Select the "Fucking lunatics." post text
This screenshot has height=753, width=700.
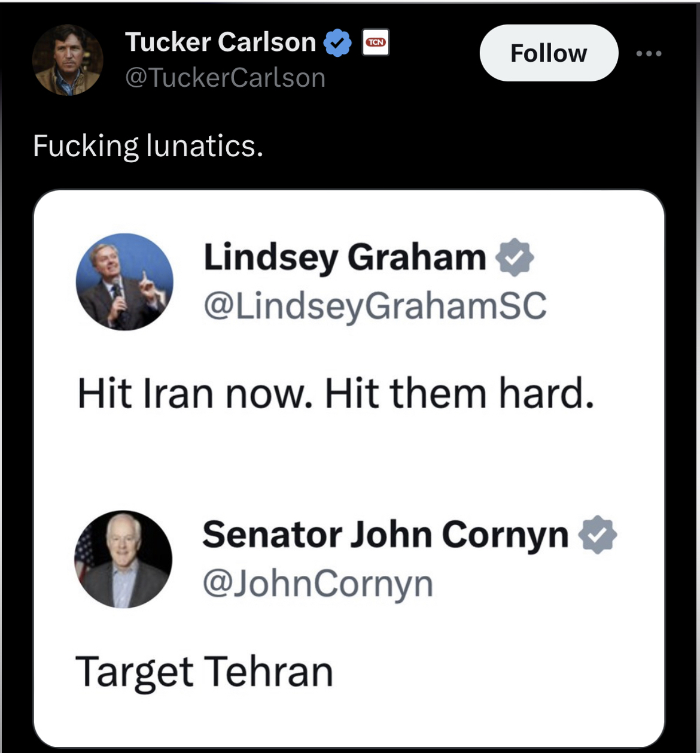tap(148, 146)
